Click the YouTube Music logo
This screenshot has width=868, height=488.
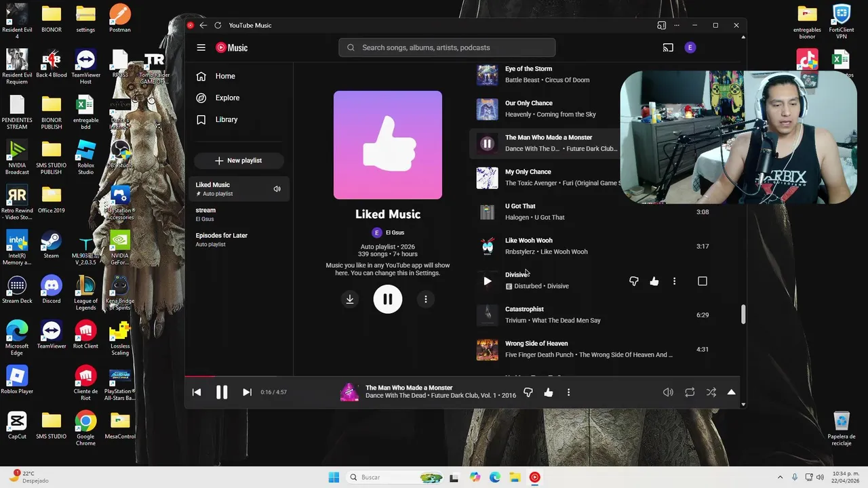pyautogui.click(x=232, y=47)
